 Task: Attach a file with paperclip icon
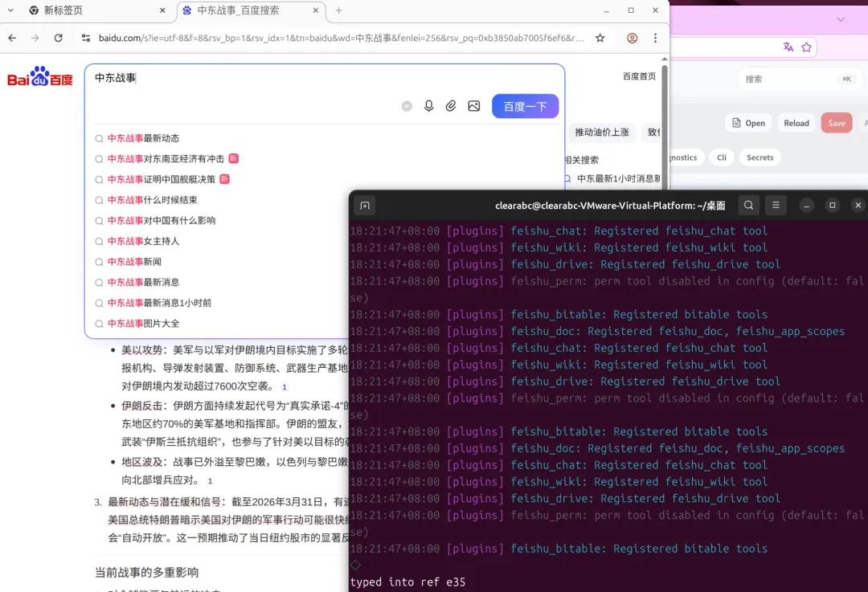tap(451, 106)
